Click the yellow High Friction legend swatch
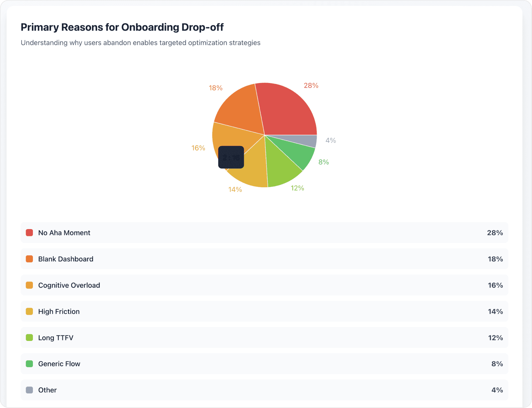 (29, 311)
